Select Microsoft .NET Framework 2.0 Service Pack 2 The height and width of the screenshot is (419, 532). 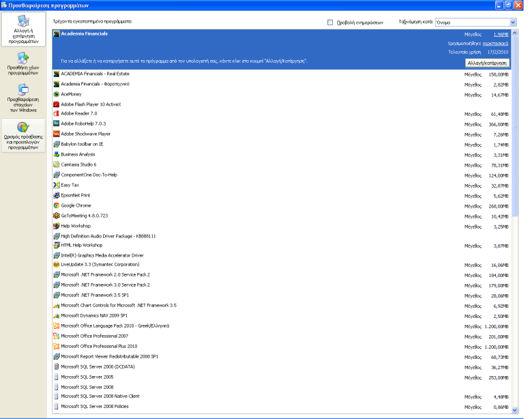coord(282,275)
